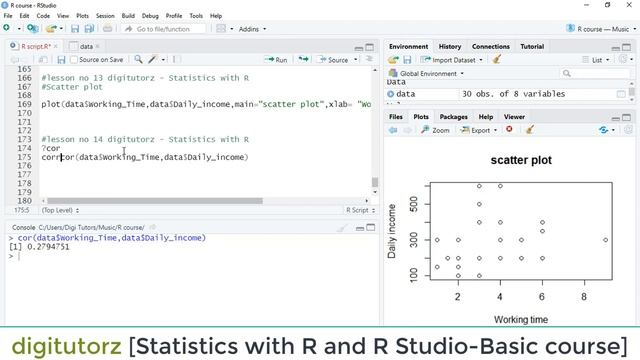This screenshot has width=640, height=360.
Task: View data table icon for data row
Action: [x=621, y=94]
